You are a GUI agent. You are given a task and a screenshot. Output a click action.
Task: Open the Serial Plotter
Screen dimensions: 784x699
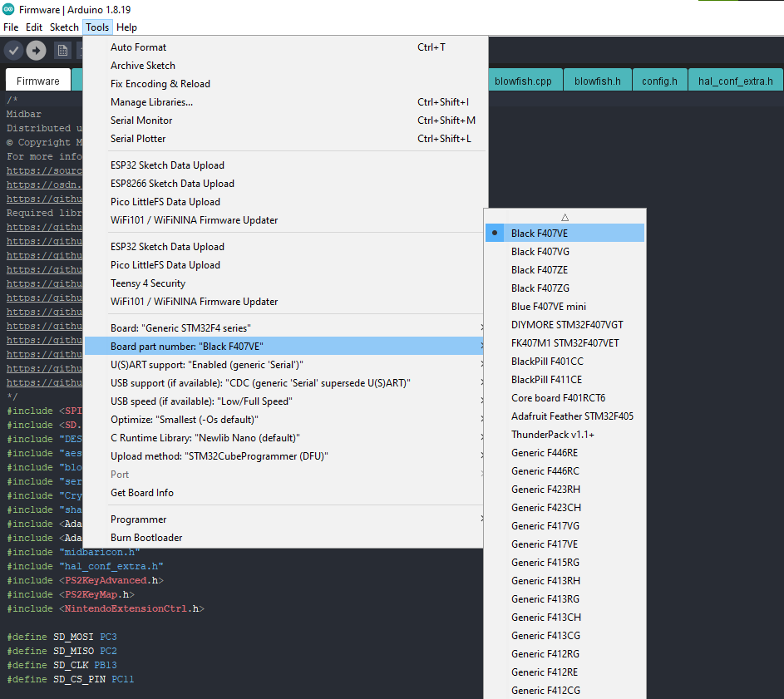tap(284, 139)
